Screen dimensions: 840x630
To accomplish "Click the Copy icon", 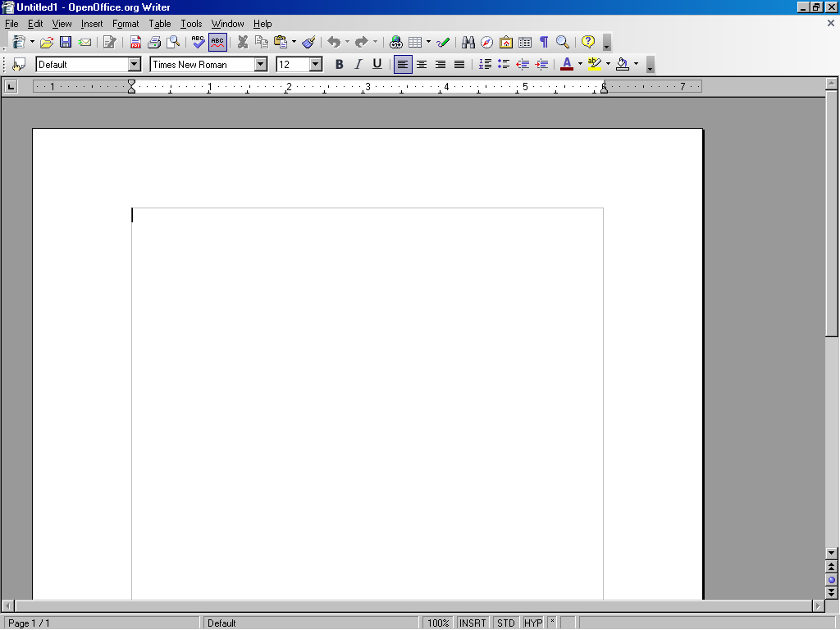I will pyautogui.click(x=262, y=42).
